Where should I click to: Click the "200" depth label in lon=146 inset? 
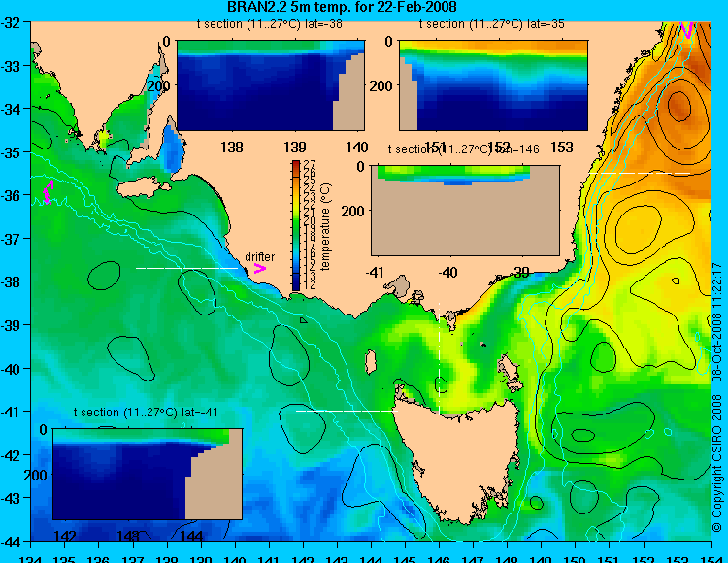click(x=353, y=212)
